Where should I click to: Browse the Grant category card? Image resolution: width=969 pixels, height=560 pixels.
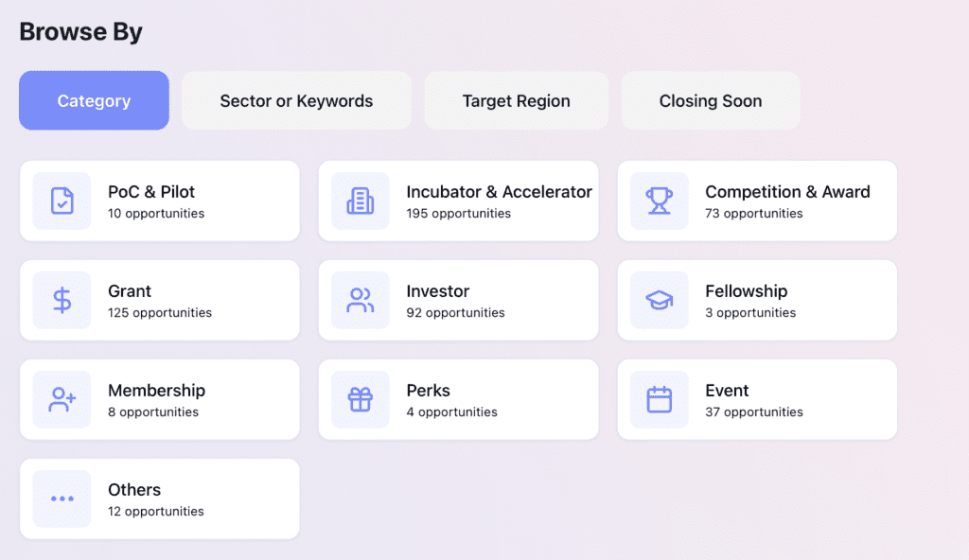point(159,300)
